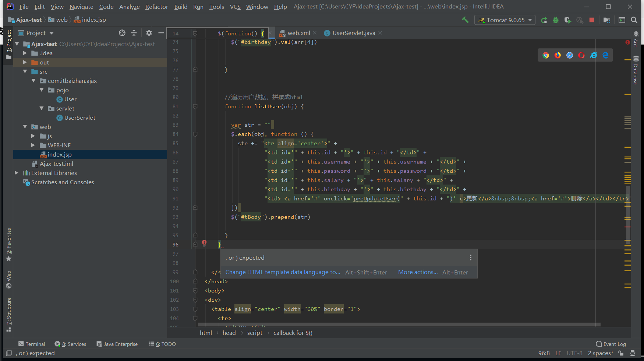Expand the js folder
Screen dimensions: 644x361
click(33, 136)
